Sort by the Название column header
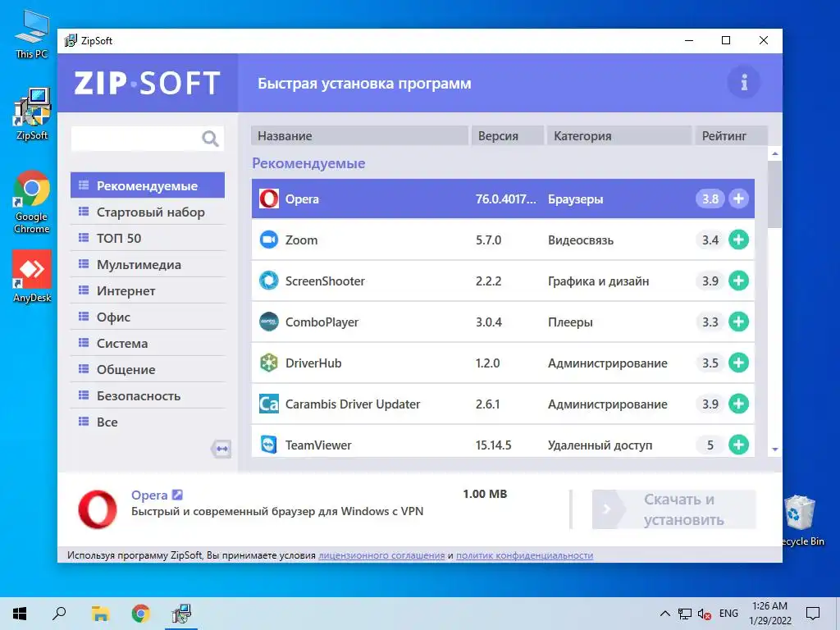 pos(359,135)
